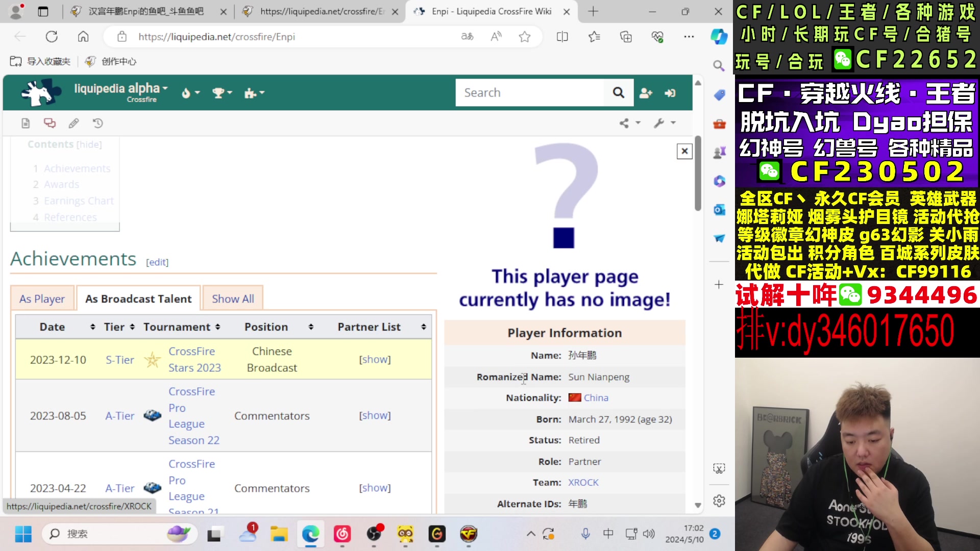Edit the Achievements section
Viewport: 980px width, 551px height.
point(157,262)
